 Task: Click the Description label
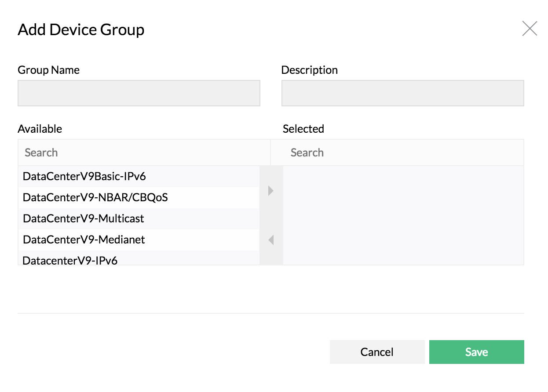coord(310,70)
